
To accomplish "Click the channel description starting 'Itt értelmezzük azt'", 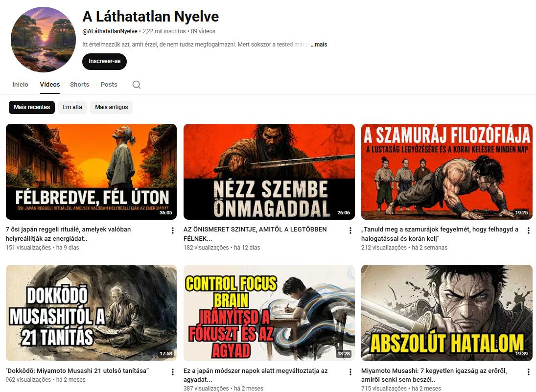I will click(195, 45).
